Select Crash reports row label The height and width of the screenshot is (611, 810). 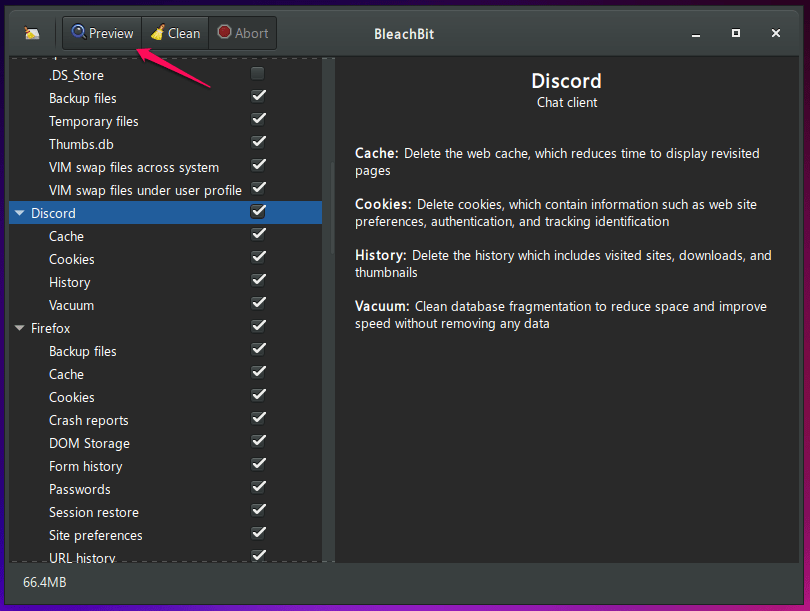(88, 421)
